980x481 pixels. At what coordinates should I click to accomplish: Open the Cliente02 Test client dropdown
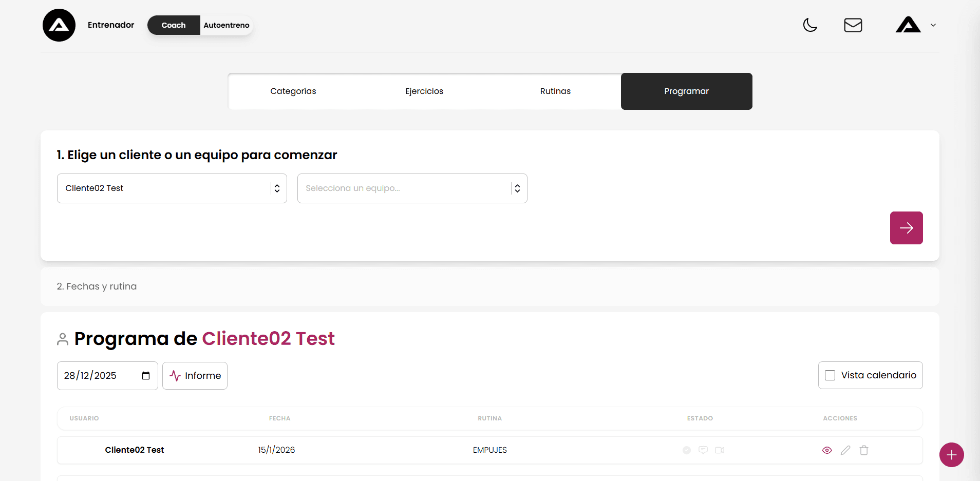pyautogui.click(x=172, y=188)
